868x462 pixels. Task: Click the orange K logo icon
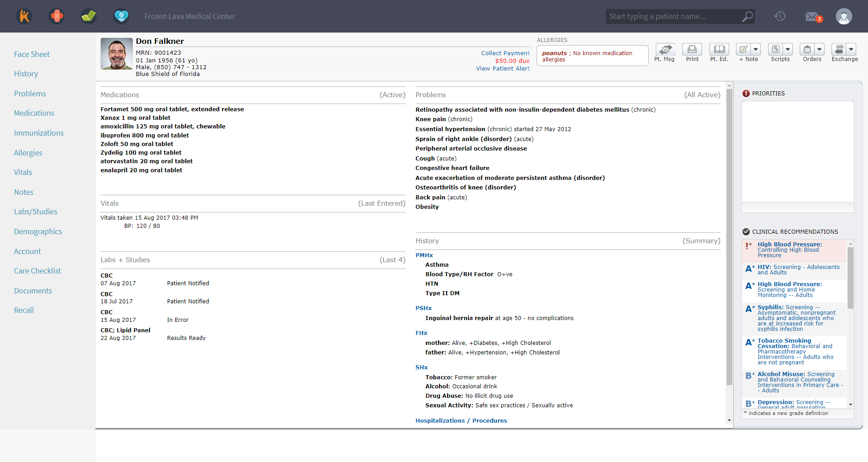(x=24, y=16)
